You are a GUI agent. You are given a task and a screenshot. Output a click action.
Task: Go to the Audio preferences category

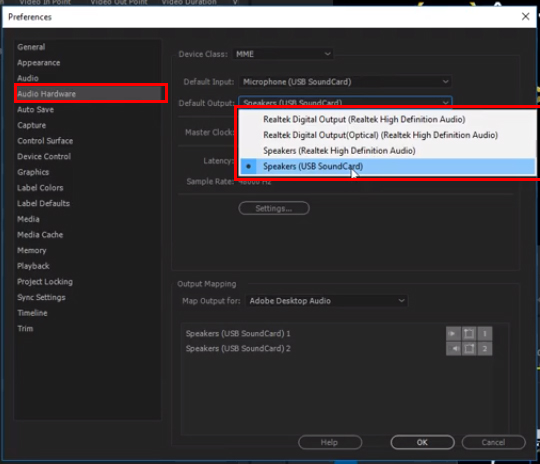28,78
